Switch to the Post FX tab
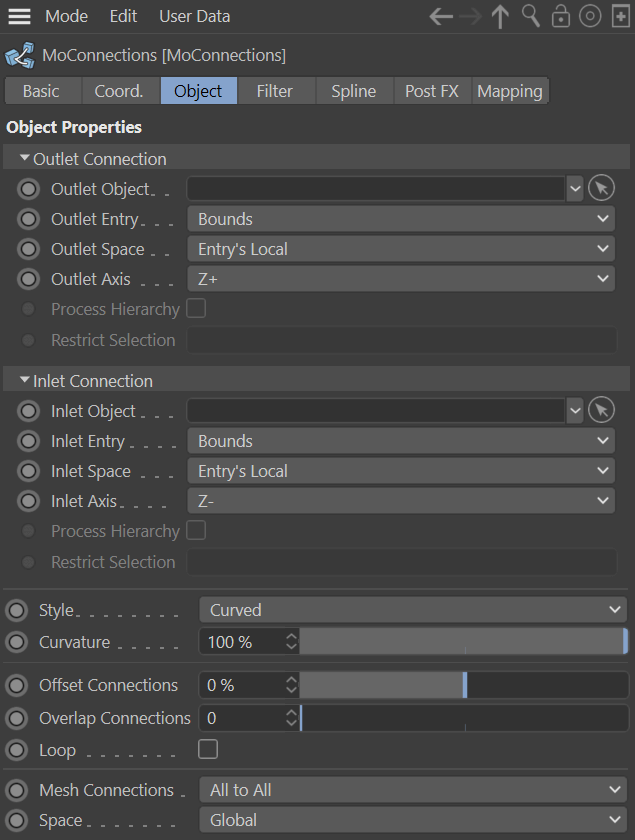 pyautogui.click(x=431, y=91)
